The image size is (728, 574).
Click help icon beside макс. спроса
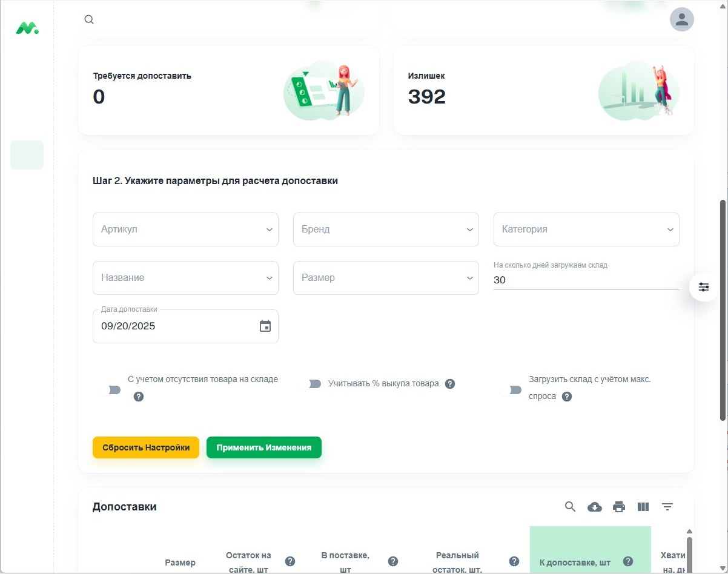pos(567,397)
